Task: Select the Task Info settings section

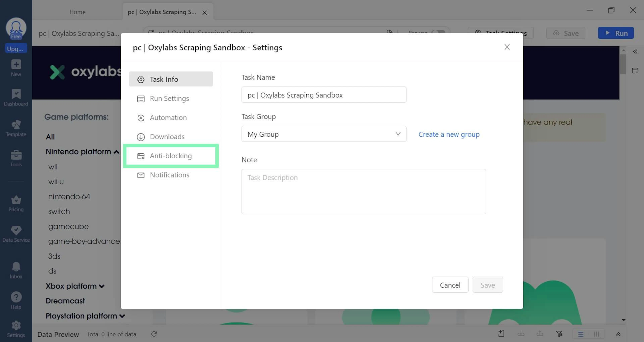Action: pyautogui.click(x=171, y=79)
